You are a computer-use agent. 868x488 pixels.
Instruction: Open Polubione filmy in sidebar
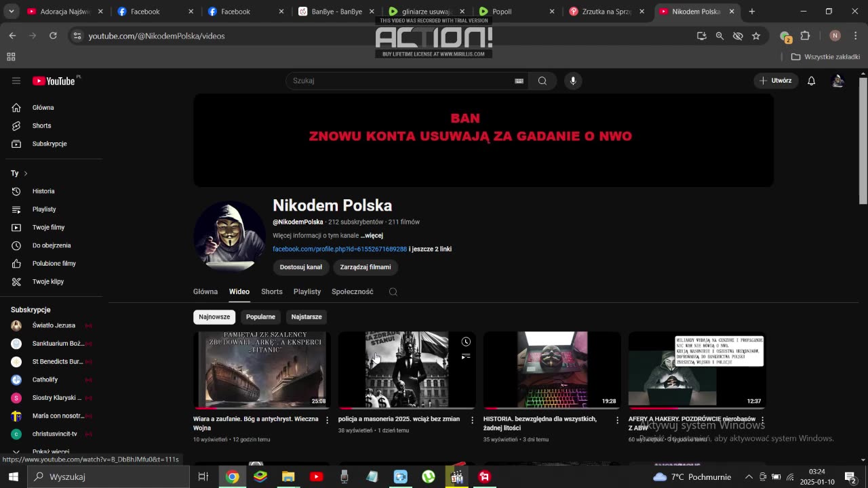[x=54, y=264]
